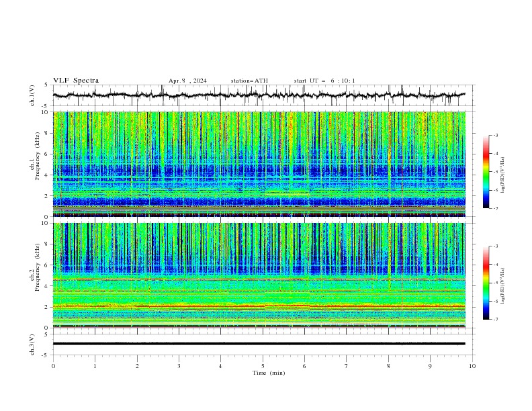
Task: Click time axis tick label "7"
Action: (347, 366)
